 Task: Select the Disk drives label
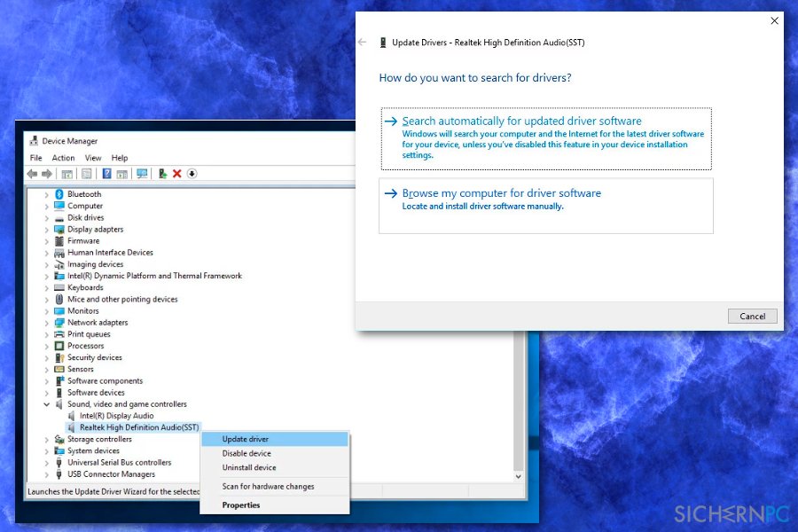point(85,217)
